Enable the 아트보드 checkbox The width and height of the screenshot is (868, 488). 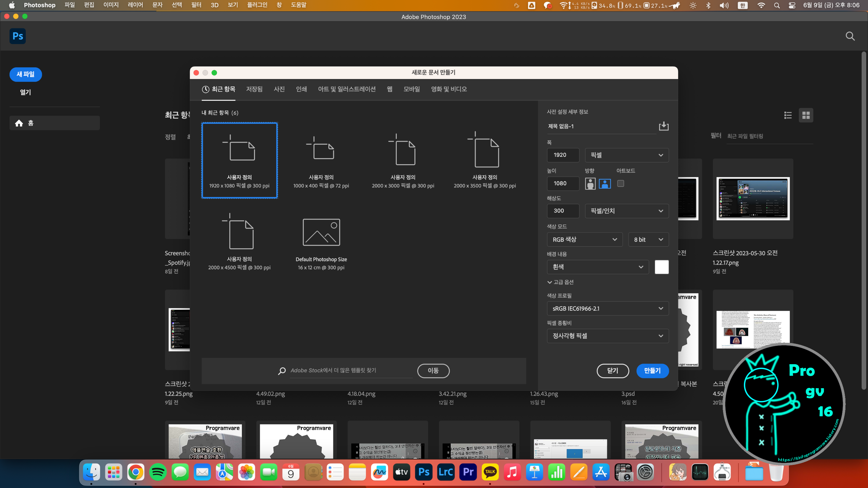pyautogui.click(x=620, y=184)
